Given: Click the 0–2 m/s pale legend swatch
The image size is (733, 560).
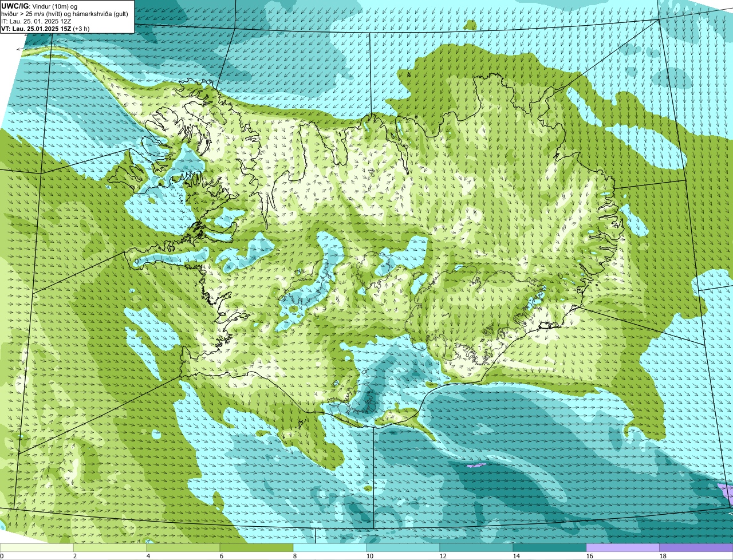Looking at the screenshot, I should (37, 547).
